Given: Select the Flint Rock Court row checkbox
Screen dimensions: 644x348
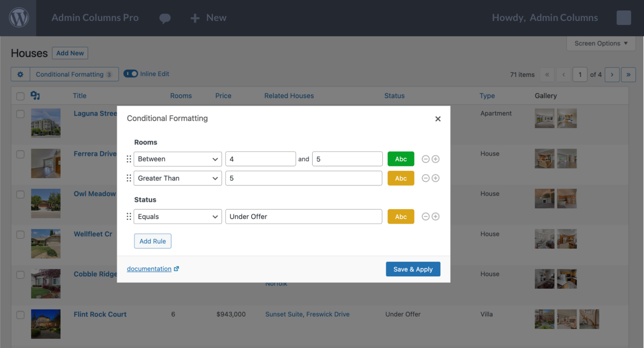Looking at the screenshot, I should (20, 315).
